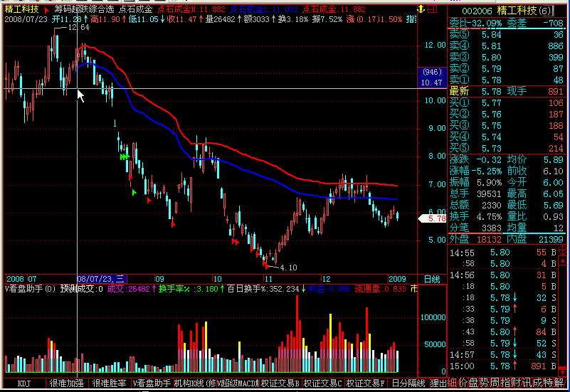
Task: Click the 2009 year label on time axis
Action: [397, 279]
